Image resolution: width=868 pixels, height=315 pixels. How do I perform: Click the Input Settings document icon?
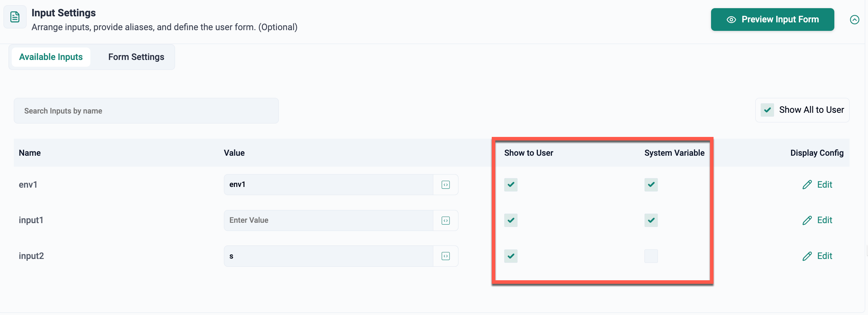pyautogui.click(x=15, y=17)
